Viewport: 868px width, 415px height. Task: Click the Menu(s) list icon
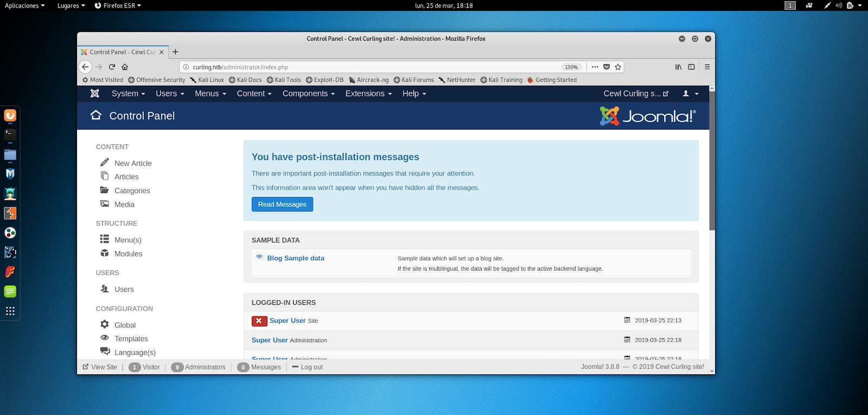point(105,239)
